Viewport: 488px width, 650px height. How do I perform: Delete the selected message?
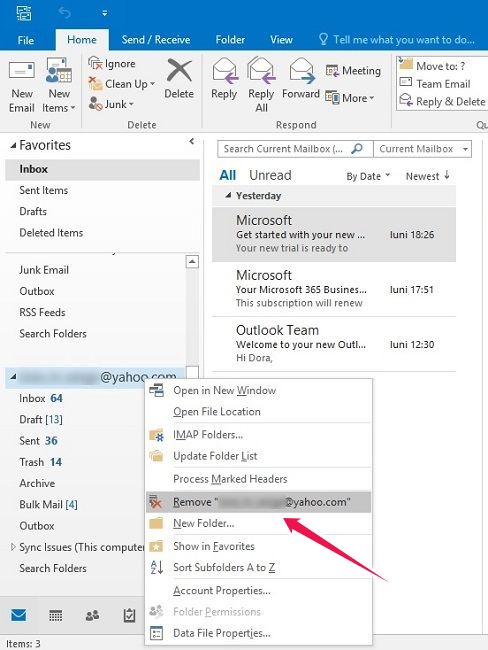click(179, 79)
